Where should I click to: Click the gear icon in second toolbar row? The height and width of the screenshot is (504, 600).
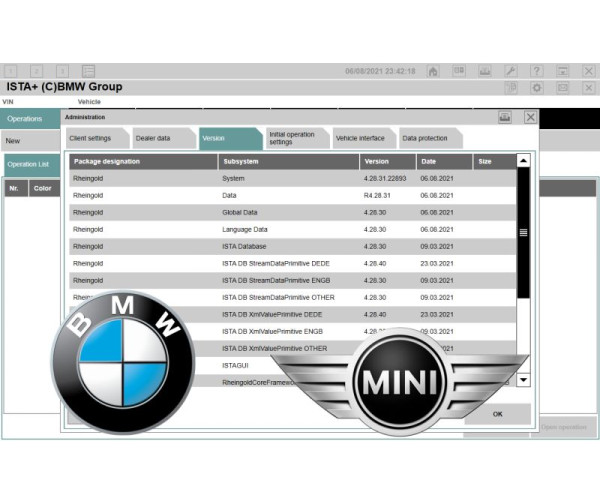(537, 88)
